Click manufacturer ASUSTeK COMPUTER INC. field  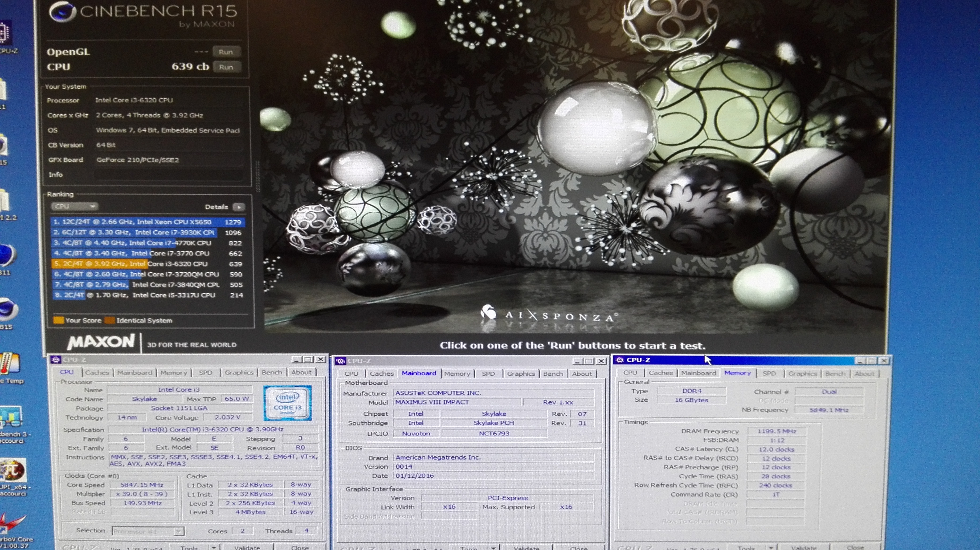click(x=494, y=393)
